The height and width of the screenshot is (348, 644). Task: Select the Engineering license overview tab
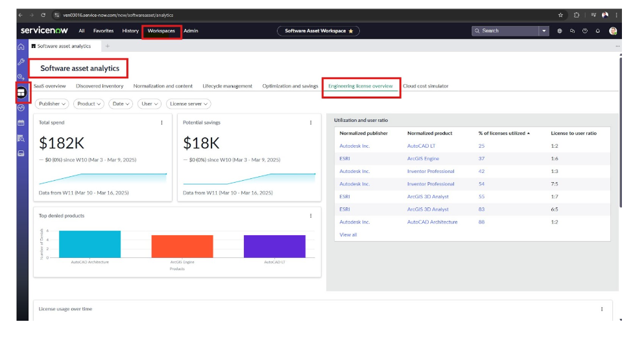coord(361,86)
